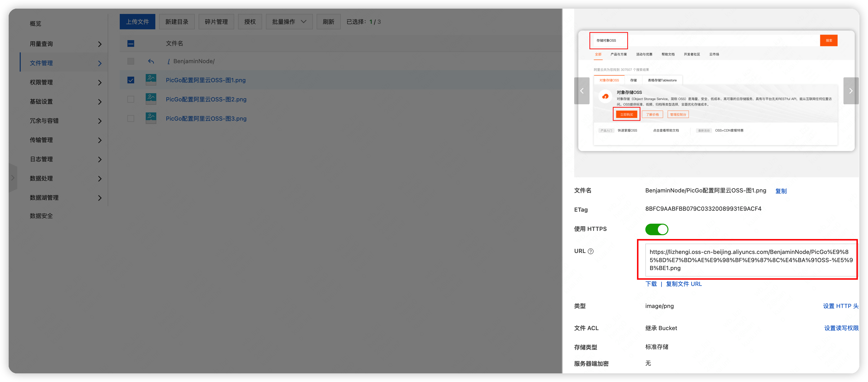Expand the collapsed sidebar handle arrow
Image resolution: width=868 pixels, height=382 pixels.
(13, 178)
